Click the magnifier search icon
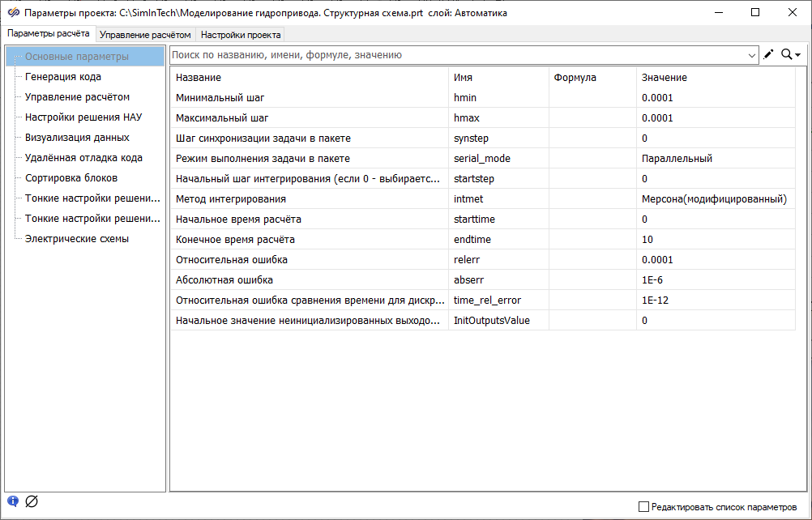The width and height of the screenshot is (812, 520). tap(786, 55)
